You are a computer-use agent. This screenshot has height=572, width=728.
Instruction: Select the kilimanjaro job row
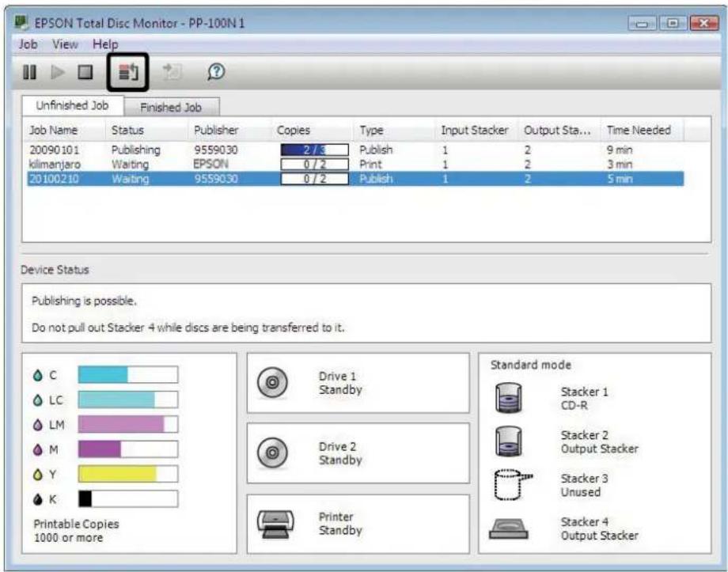(x=355, y=165)
